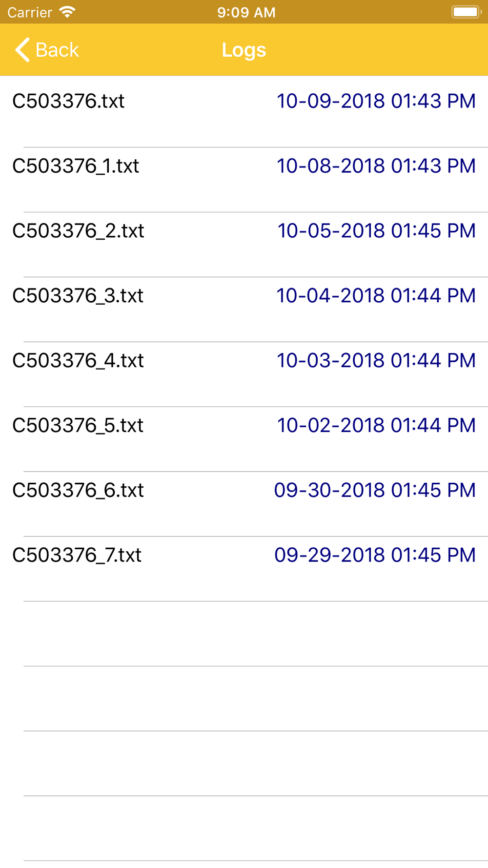Select the 10-05-2018 01:45 PM timestamp
This screenshot has height=868, width=488.
[376, 231]
